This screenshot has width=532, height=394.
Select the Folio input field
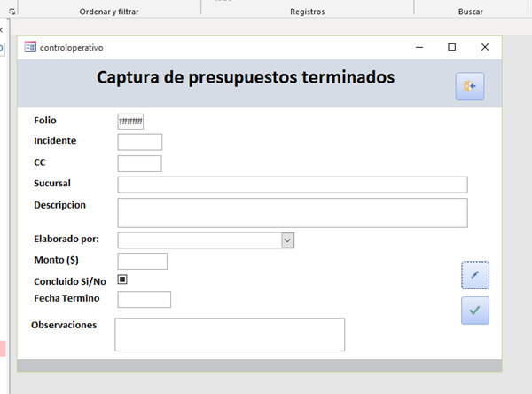pyautogui.click(x=130, y=122)
